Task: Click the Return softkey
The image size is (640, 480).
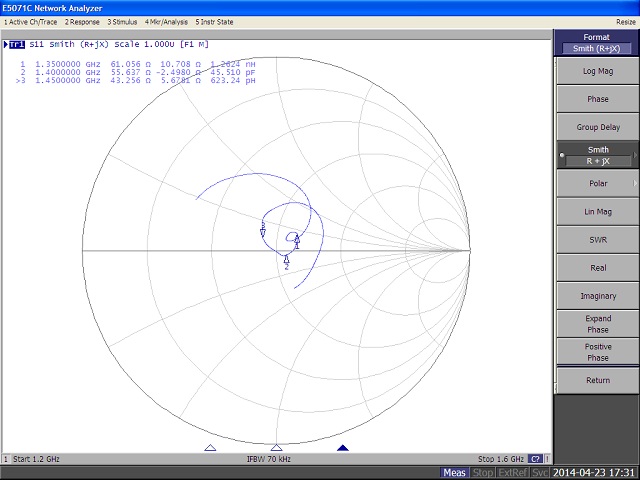Action: (598, 380)
